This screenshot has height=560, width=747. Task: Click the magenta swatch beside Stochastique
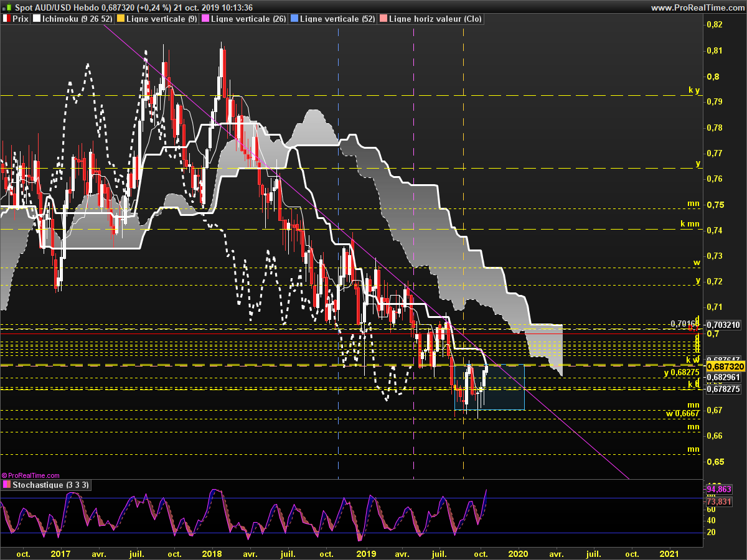pos(6,485)
